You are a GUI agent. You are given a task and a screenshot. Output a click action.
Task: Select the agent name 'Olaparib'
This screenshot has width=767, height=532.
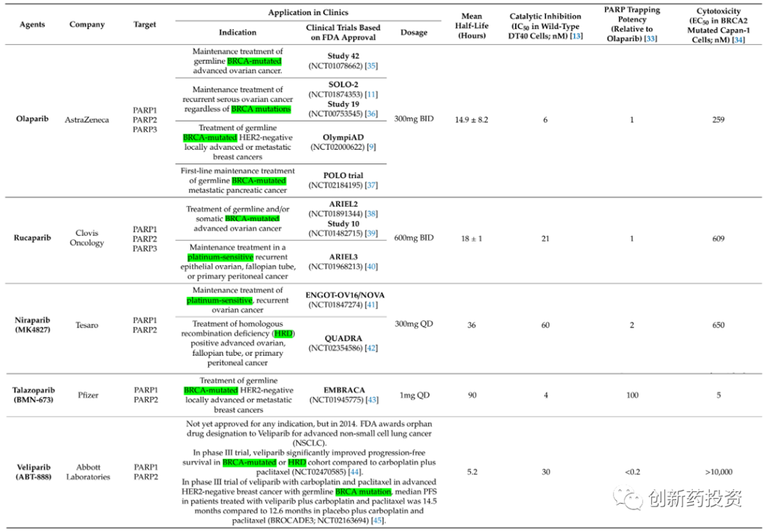pos(32,119)
